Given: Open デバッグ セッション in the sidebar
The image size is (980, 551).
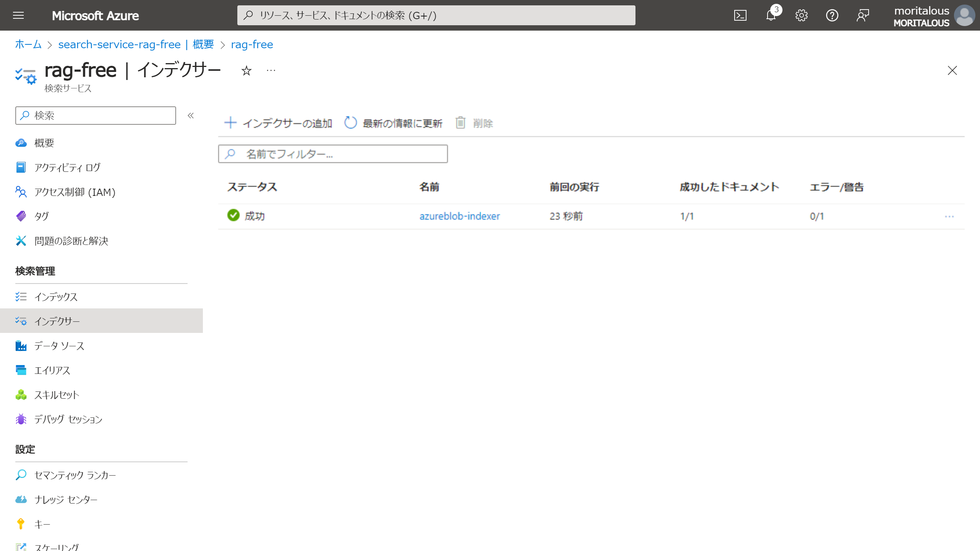Looking at the screenshot, I should 68,419.
